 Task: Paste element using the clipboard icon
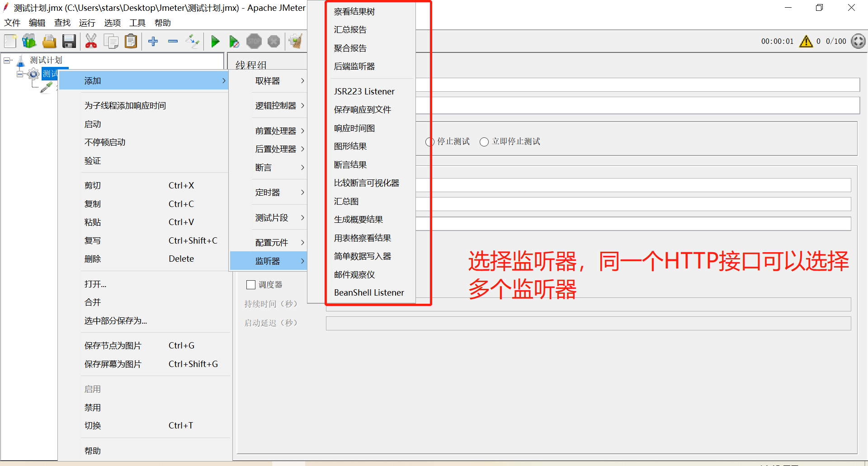[131, 41]
